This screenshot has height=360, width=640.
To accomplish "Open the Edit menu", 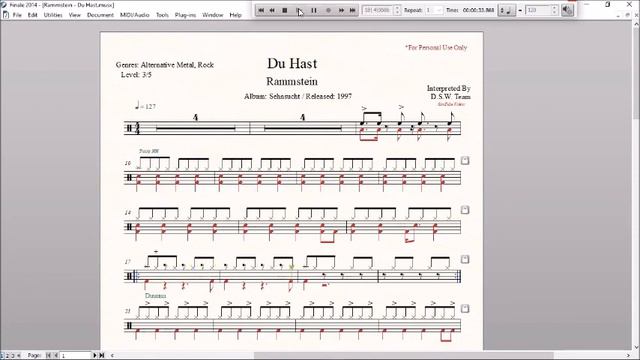I will click(x=33, y=15).
